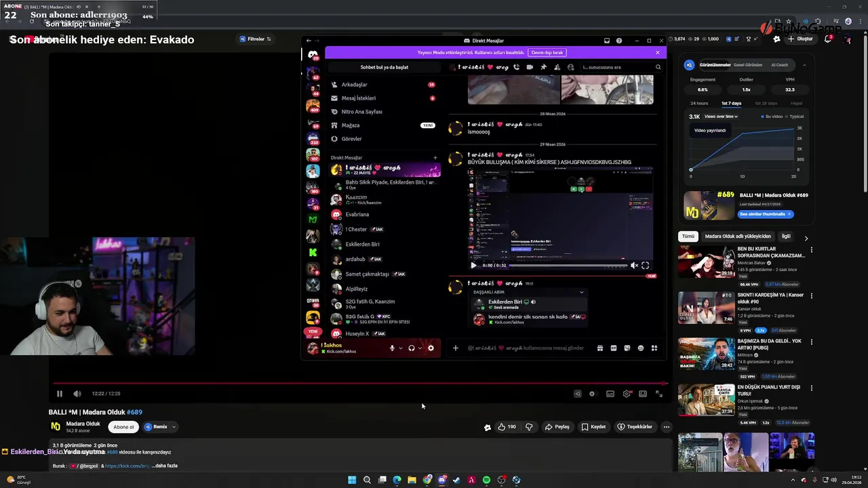The height and width of the screenshot is (488, 868).
Task: Click the YouTube notifications bell
Action: [828, 39]
